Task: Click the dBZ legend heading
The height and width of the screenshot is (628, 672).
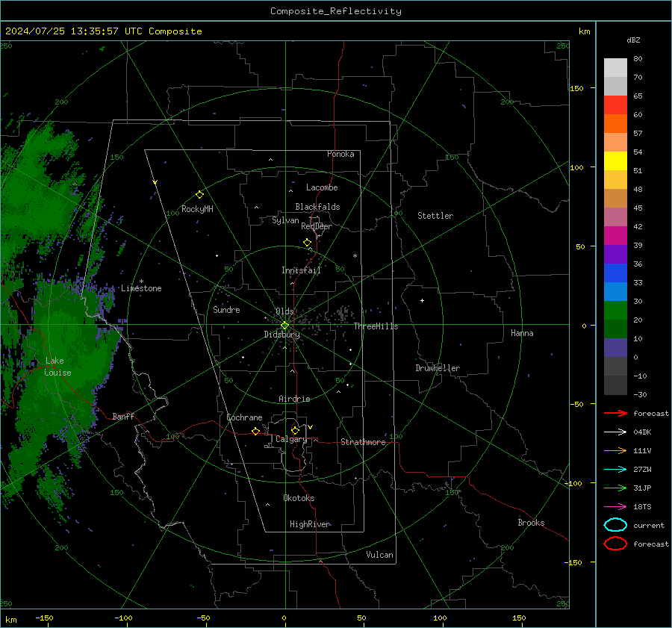Action: 633,40
